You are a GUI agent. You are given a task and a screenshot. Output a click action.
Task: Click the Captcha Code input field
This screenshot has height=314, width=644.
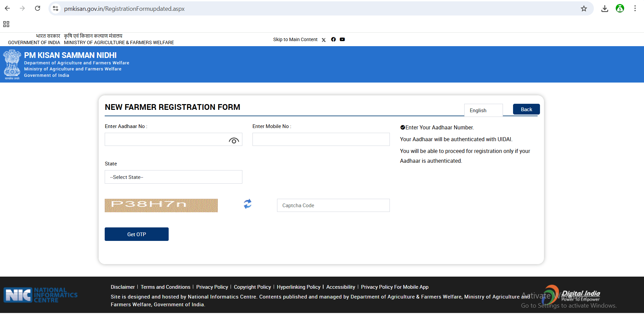333,206
